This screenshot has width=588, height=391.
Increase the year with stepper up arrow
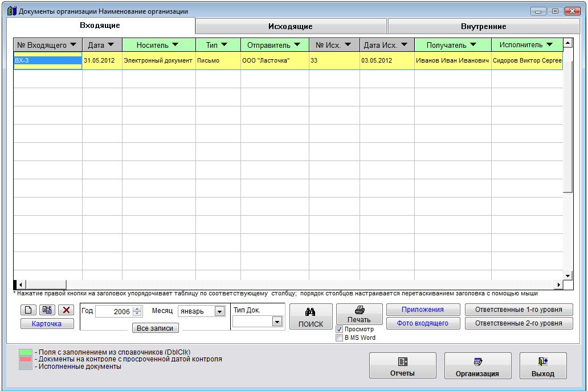(x=137, y=308)
